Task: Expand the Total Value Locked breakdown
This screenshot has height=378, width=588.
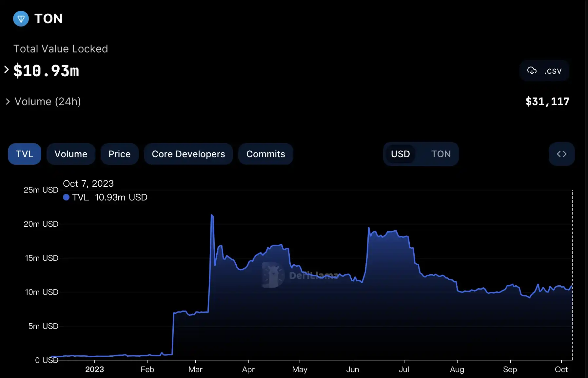Action: point(6,70)
